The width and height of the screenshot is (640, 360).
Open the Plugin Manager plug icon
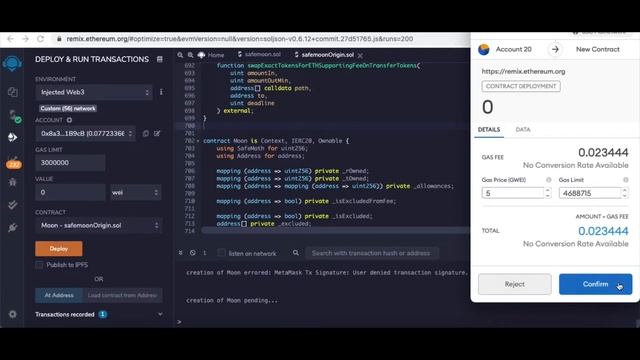[13, 228]
